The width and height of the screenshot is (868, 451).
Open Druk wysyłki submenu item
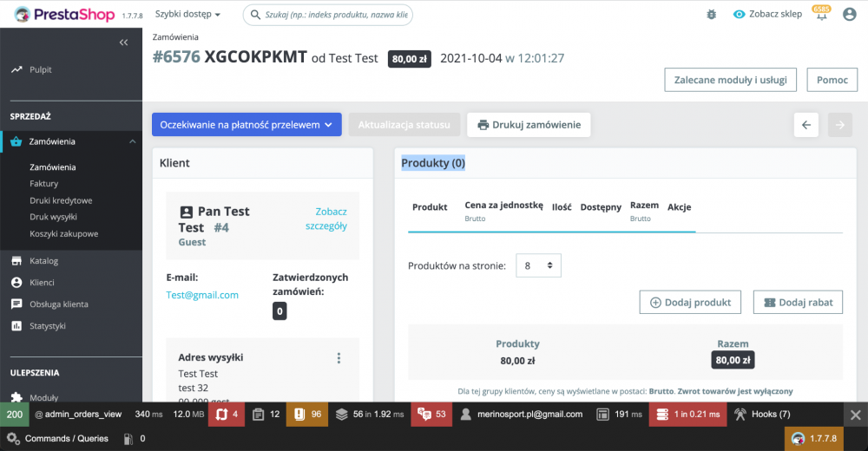53,217
